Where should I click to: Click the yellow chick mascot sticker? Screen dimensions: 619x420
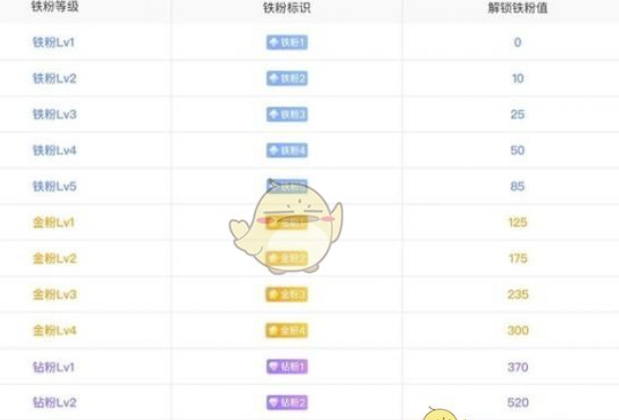pos(286,227)
